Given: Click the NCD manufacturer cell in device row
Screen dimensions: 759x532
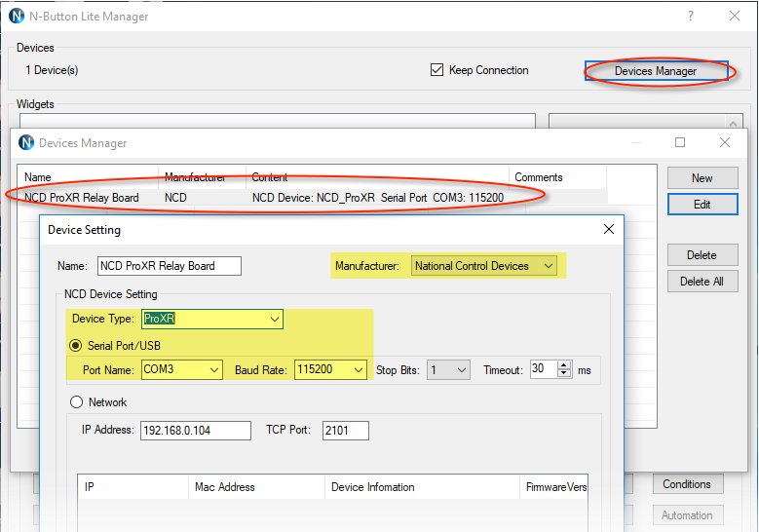Looking at the screenshot, I should [175, 198].
